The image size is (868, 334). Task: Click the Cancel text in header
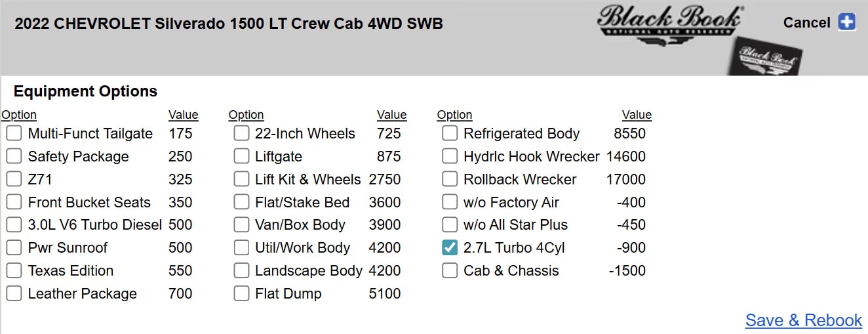coord(806,23)
